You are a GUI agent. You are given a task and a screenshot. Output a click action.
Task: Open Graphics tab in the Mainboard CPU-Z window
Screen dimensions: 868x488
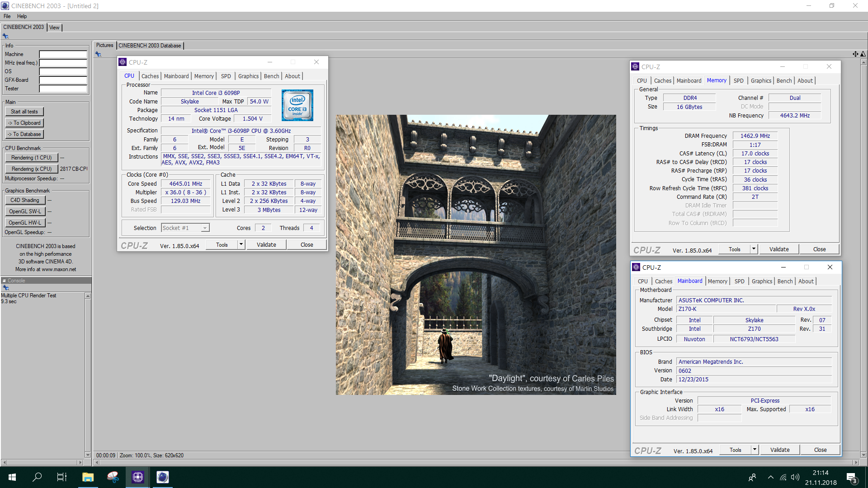(762, 282)
